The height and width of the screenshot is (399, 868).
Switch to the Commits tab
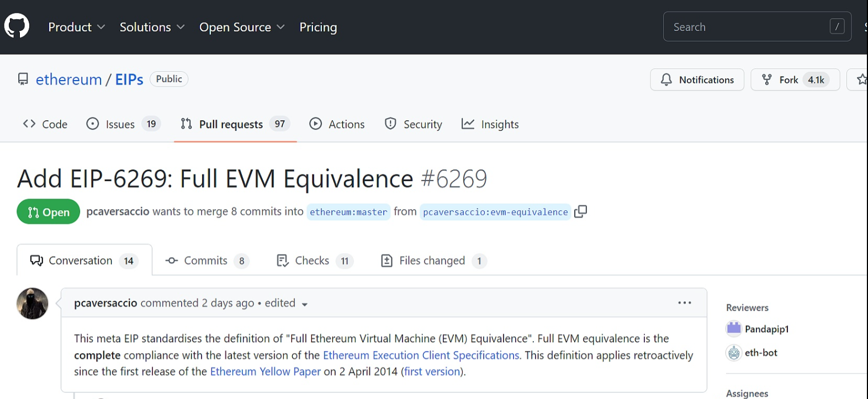[207, 260]
